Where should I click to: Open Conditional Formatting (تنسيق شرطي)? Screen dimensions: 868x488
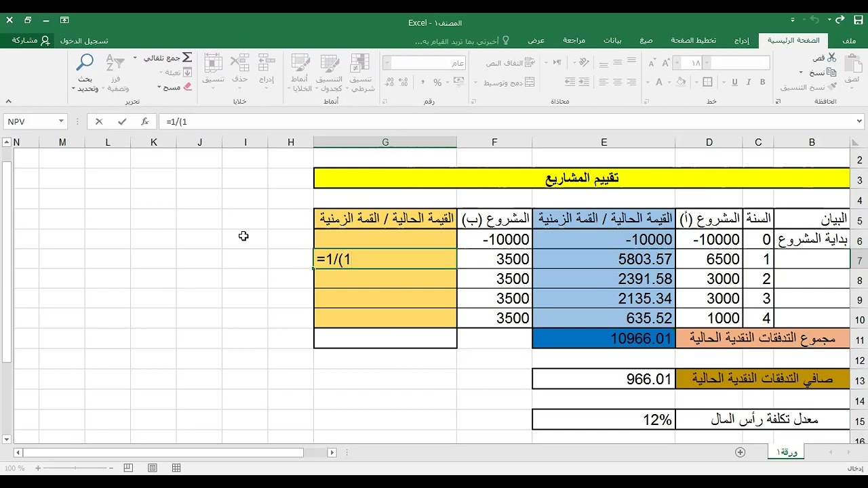point(362,73)
